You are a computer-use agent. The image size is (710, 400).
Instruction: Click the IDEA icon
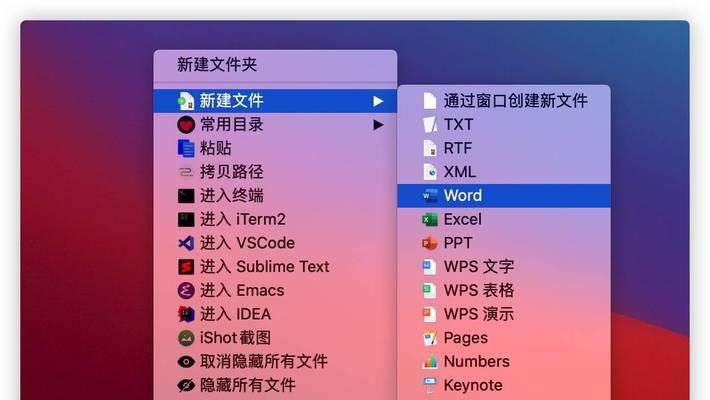point(186,314)
